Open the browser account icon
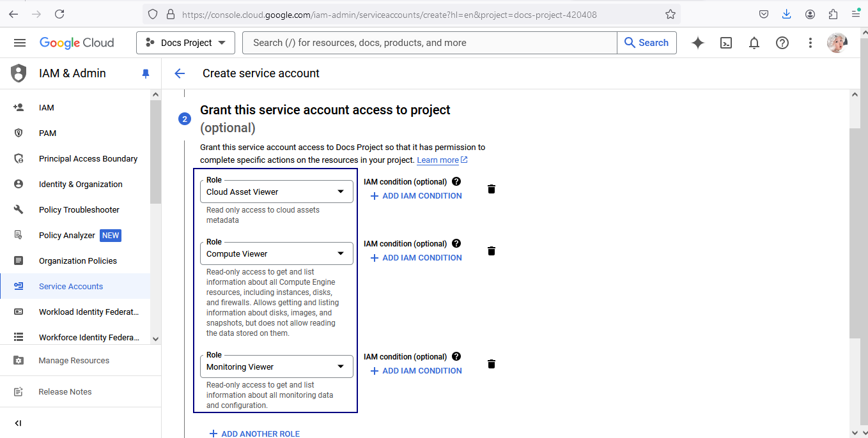This screenshot has width=868, height=438. coord(810,14)
